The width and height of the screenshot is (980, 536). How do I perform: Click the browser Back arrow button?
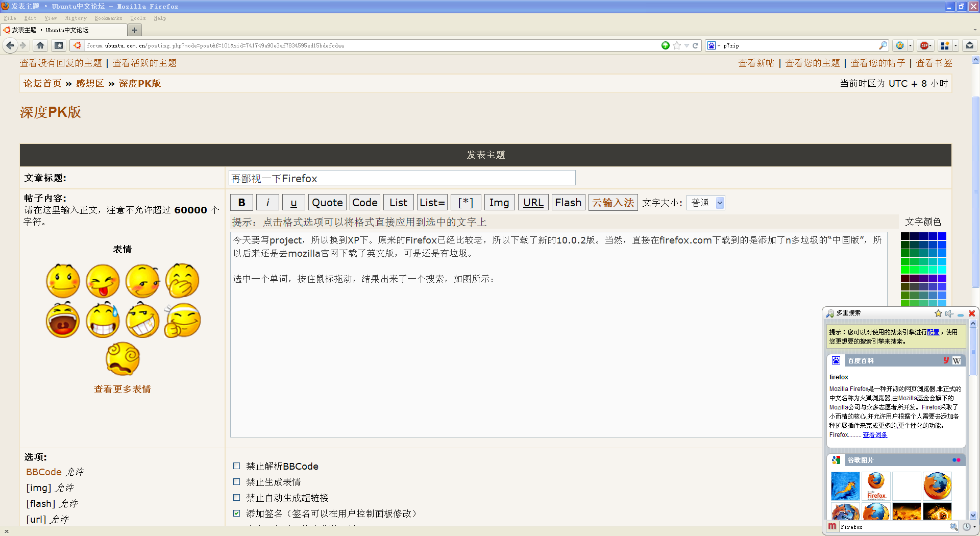click(10, 45)
